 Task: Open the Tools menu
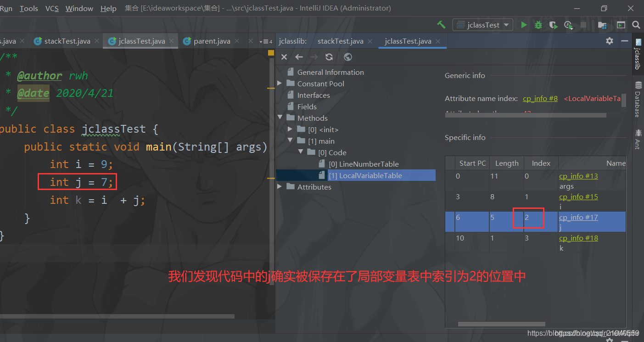(29, 8)
